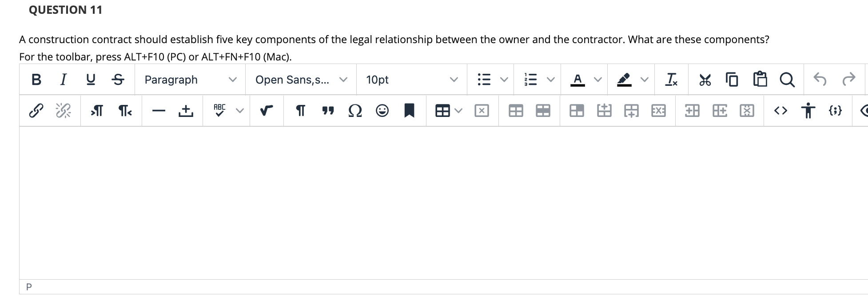Insert table row after
The image size is (868, 297).
point(631,111)
